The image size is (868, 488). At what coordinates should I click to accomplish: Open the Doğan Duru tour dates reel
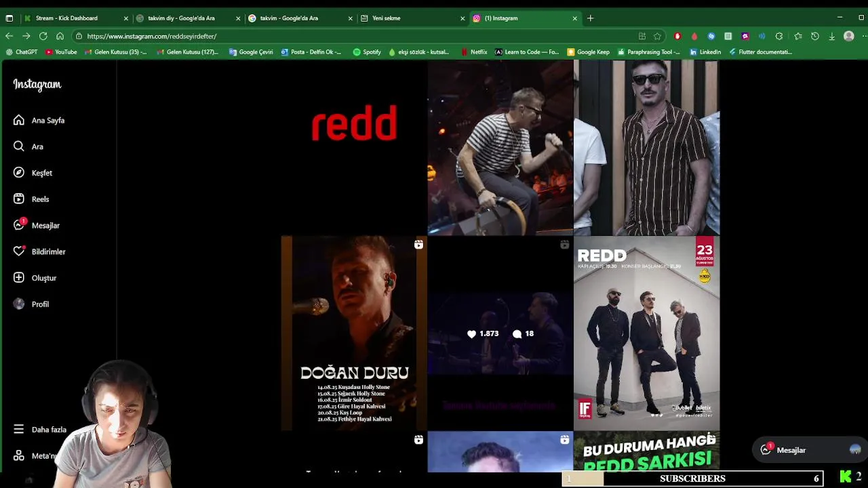(354, 333)
